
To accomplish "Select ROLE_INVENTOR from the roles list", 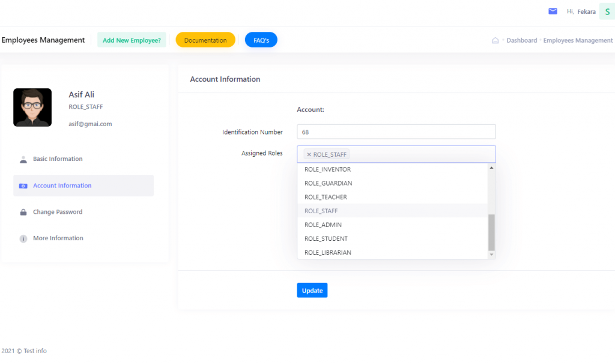I will 327,169.
